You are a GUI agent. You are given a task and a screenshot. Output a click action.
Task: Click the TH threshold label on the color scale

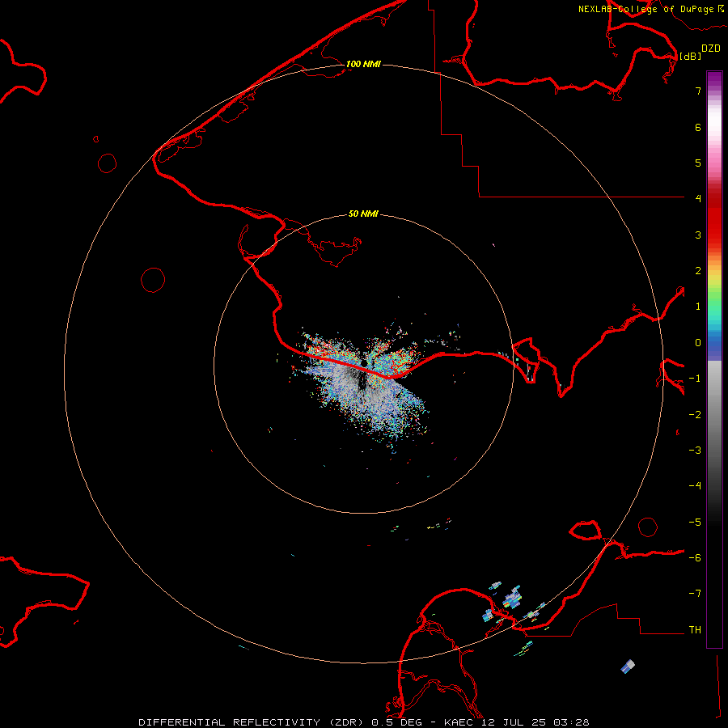coord(695,629)
